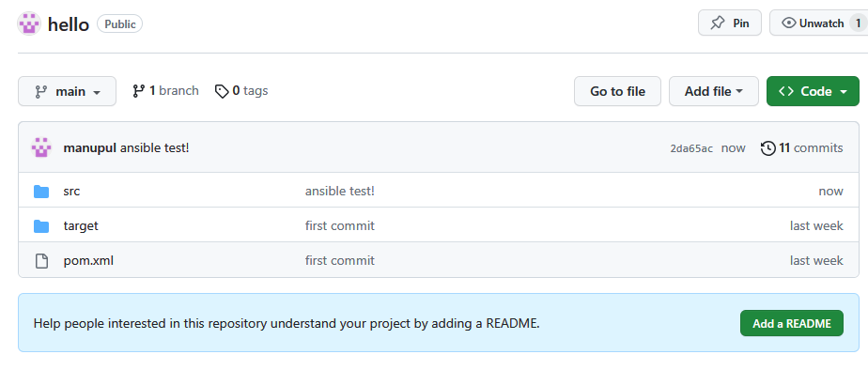Screen dimensions: 868x370
Task: Expand the main branch selector dropdown
Action: [x=67, y=91]
